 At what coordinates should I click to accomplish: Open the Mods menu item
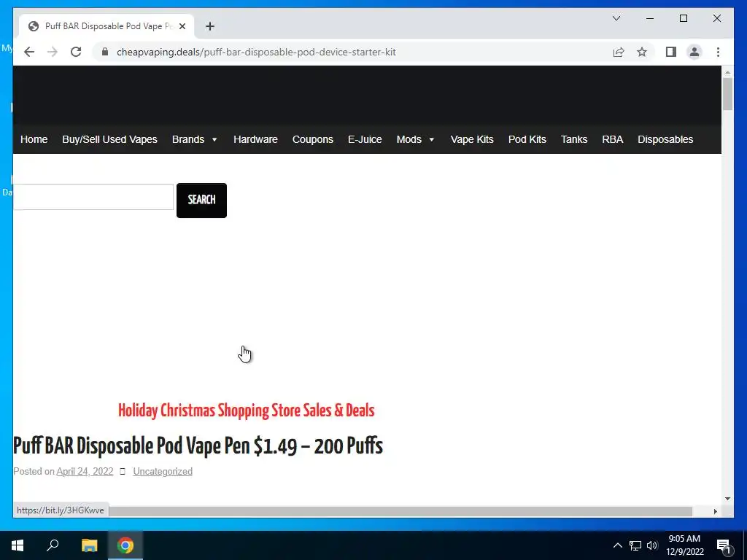(x=409, y=139)
